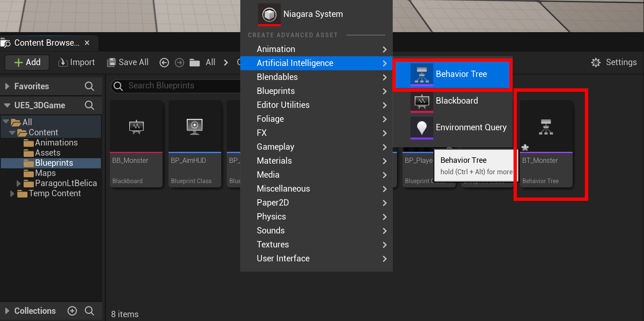Viewport: 644px width, 321px height.
Task: Search in Favorites
Action: pyautogui.click(x=90, y=86)
